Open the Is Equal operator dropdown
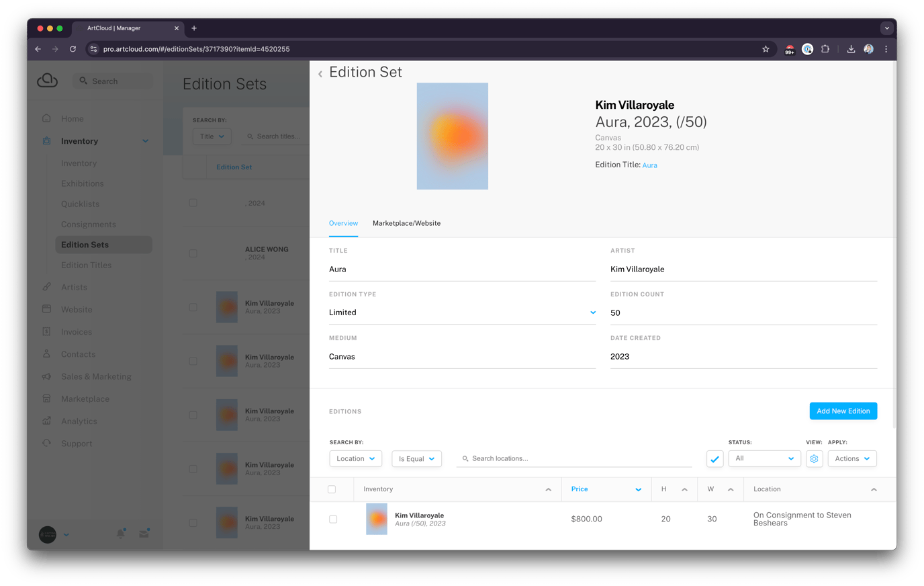Image resolution: width=924 pixels, height=586 pixels. coord(416,459)
